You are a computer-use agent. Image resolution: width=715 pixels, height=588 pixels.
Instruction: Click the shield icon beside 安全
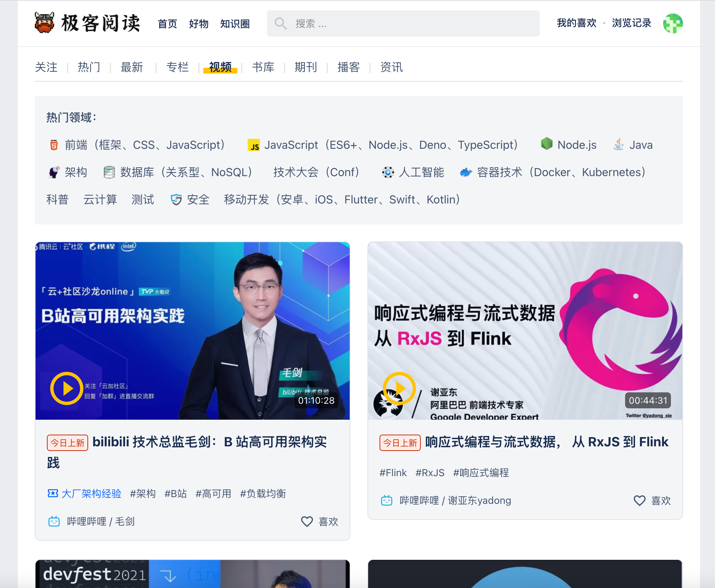click(176, 200)
